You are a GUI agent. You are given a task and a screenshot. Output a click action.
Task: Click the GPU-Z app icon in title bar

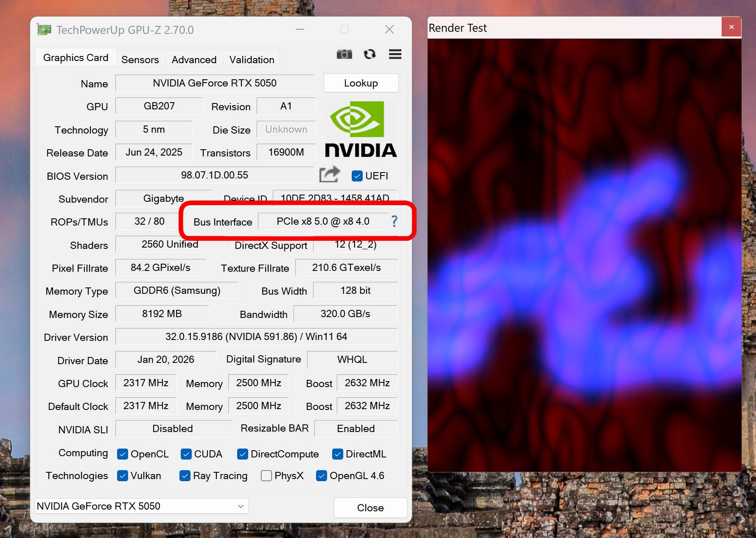click(x=44, y=30)
